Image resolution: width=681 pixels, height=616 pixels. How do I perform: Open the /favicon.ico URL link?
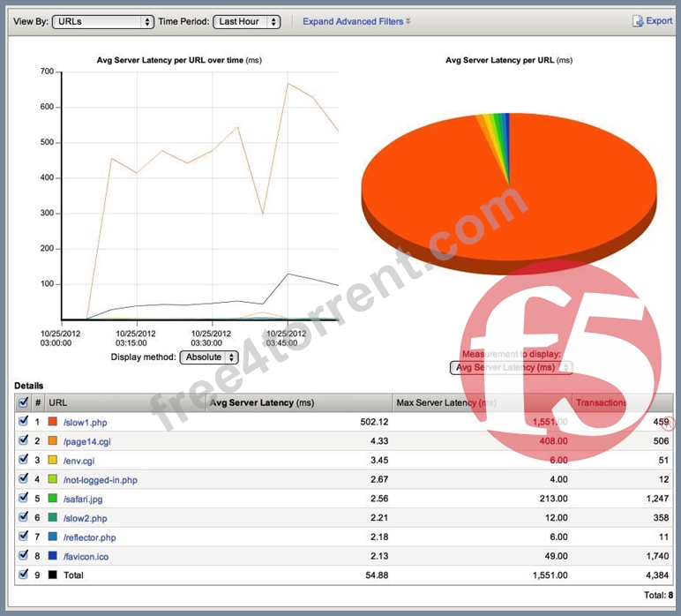[86, 556]
